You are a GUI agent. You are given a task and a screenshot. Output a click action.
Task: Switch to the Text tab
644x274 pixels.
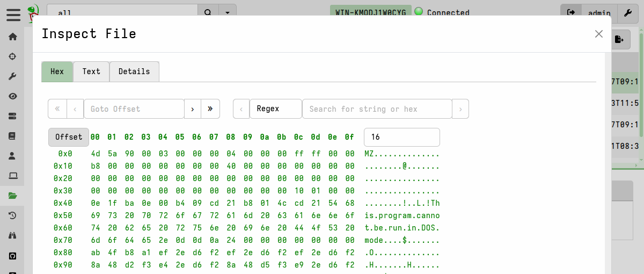[91, 71]
